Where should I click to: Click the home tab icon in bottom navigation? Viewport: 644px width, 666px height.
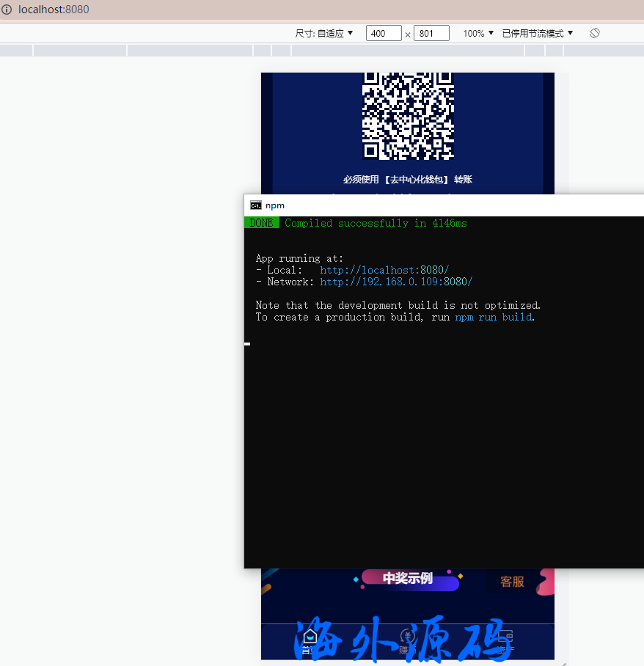pos(310,637)
